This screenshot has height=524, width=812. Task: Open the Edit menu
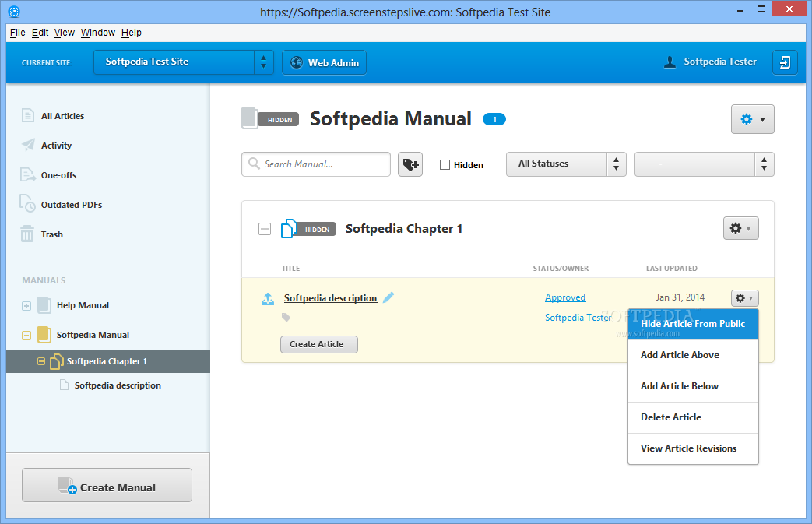coord(40,33)
